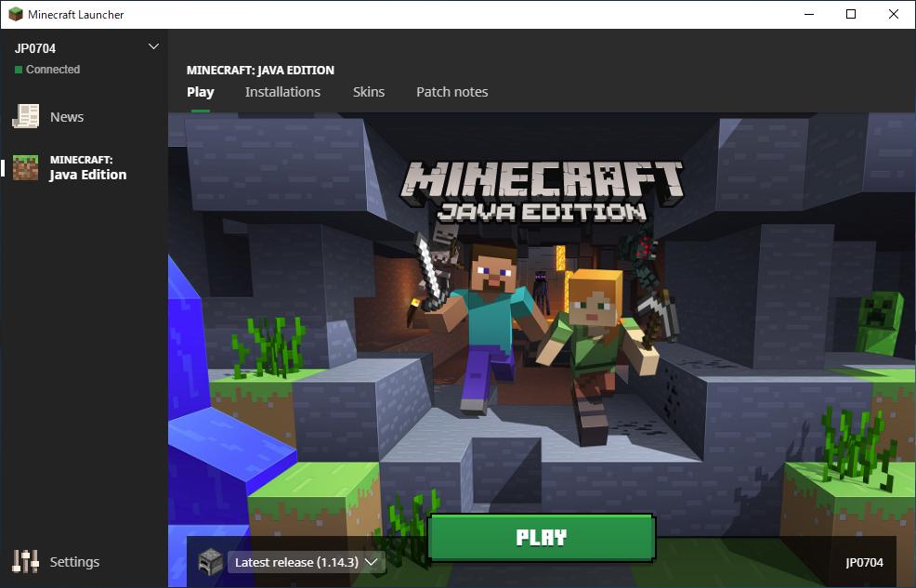This screenshot has width=916, height=588.
Task: Maximize the Minecraft Launcher window
Action: (851, 14)
